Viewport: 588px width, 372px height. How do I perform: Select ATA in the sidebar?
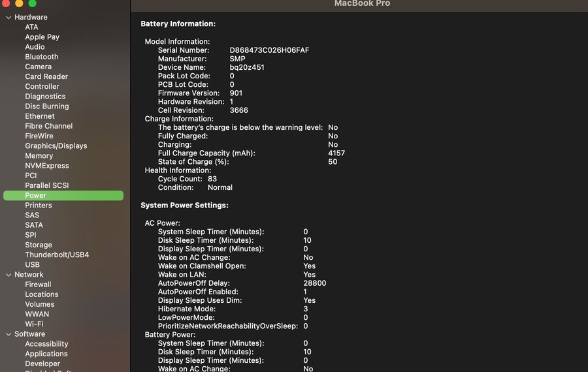pos(31,27)
